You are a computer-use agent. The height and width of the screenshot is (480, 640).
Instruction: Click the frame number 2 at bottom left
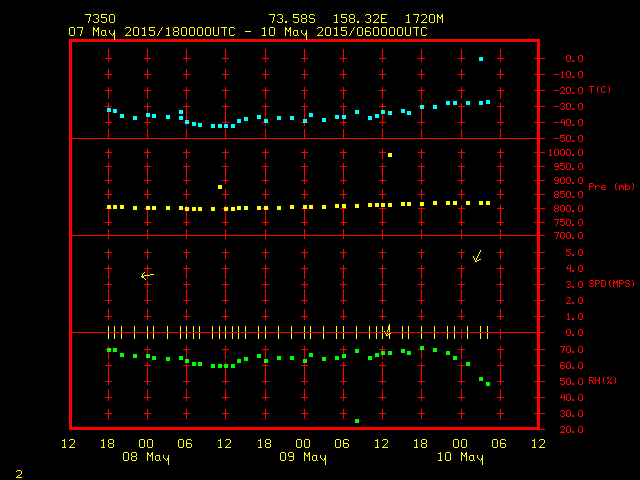tap(18, 472)
